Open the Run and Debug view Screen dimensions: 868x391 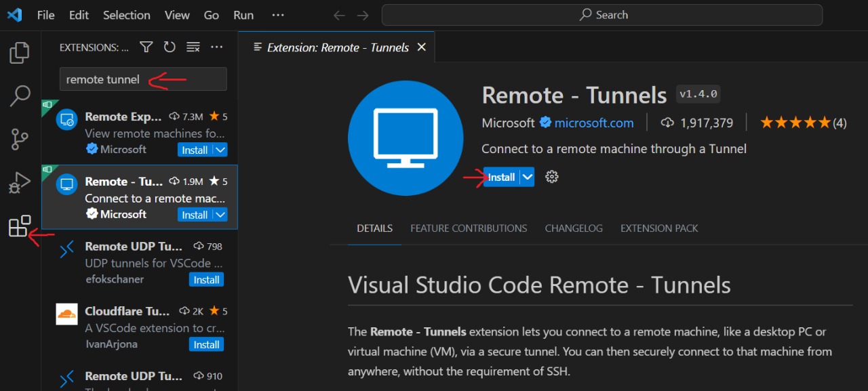click(20, 182)
